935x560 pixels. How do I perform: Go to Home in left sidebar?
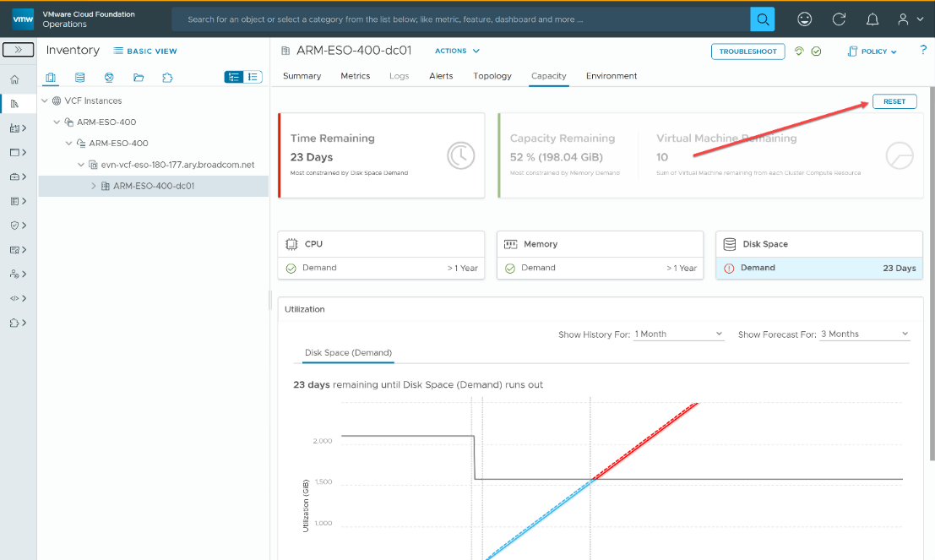point(14,80)
